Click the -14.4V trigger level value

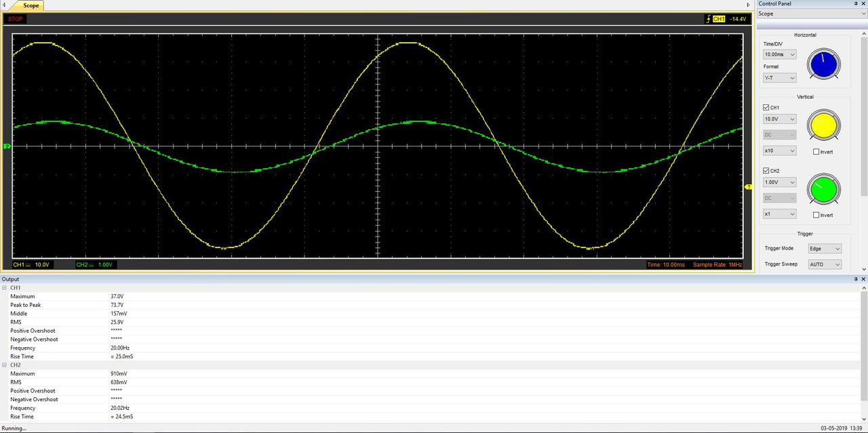pos(737,19)
